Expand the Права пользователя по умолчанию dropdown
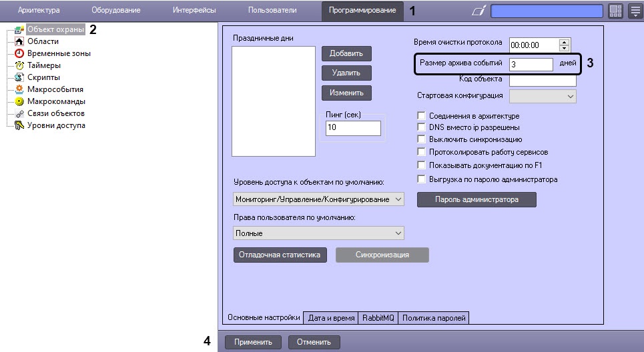This screenshot has width=644, height=352. coord(318,233)
